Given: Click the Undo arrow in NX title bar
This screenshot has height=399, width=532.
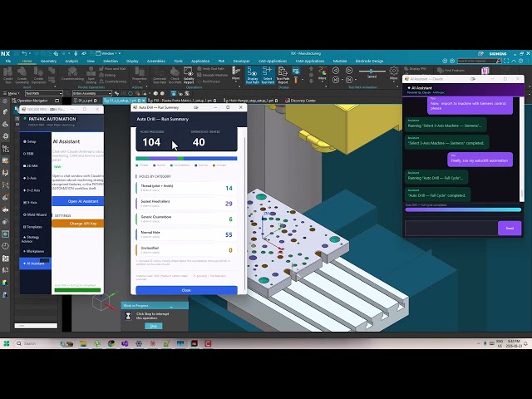Looking at the screenshot, I should coord(24,53).
